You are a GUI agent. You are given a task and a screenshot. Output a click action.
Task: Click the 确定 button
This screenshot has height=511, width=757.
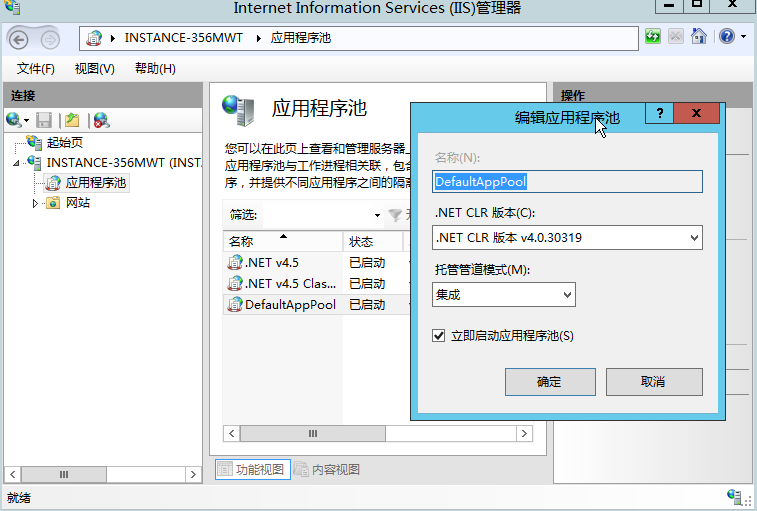pos(550,382)
